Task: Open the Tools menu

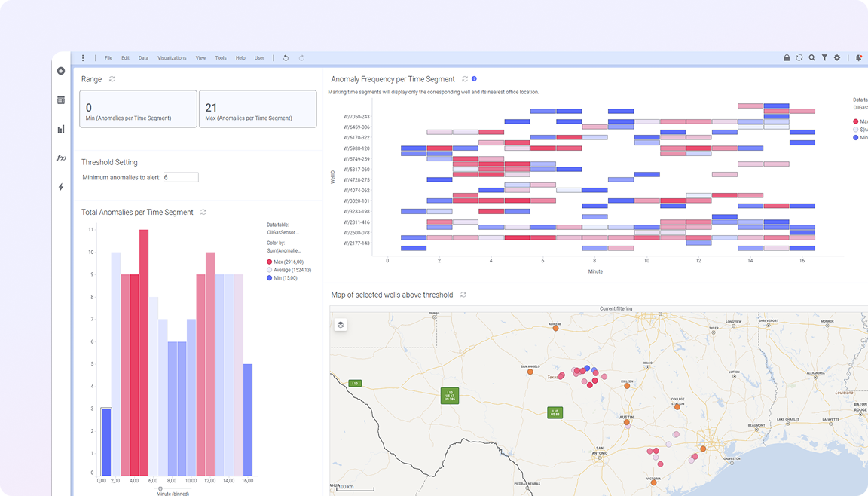Action: click(220, 58)
